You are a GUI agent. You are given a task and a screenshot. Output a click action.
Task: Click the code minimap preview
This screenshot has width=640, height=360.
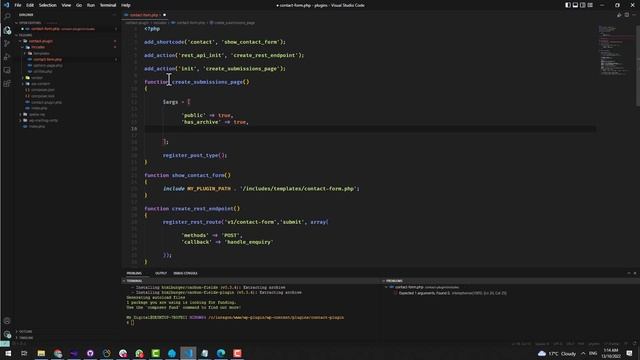615,51
